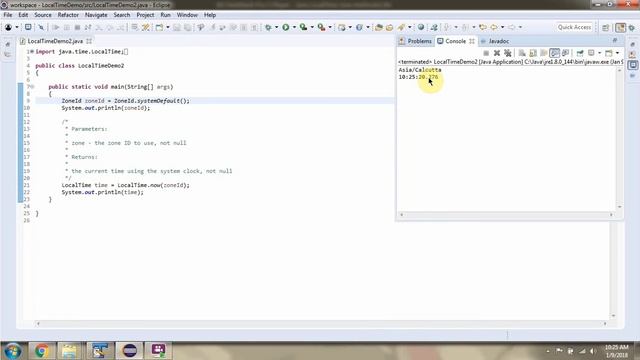Screen dimensions: 640x360
Task: Click the Coverage run toolbar icon
Action: [303, 27]
